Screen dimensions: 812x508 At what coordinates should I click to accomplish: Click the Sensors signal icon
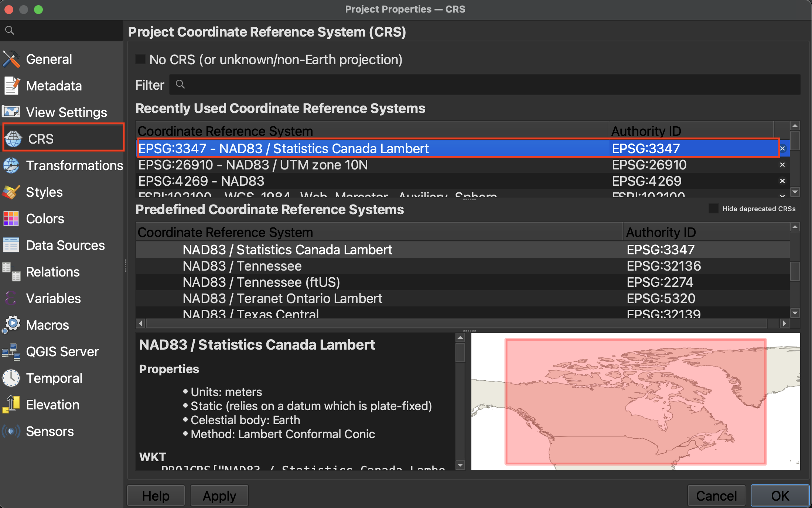(x=11, y=431)
